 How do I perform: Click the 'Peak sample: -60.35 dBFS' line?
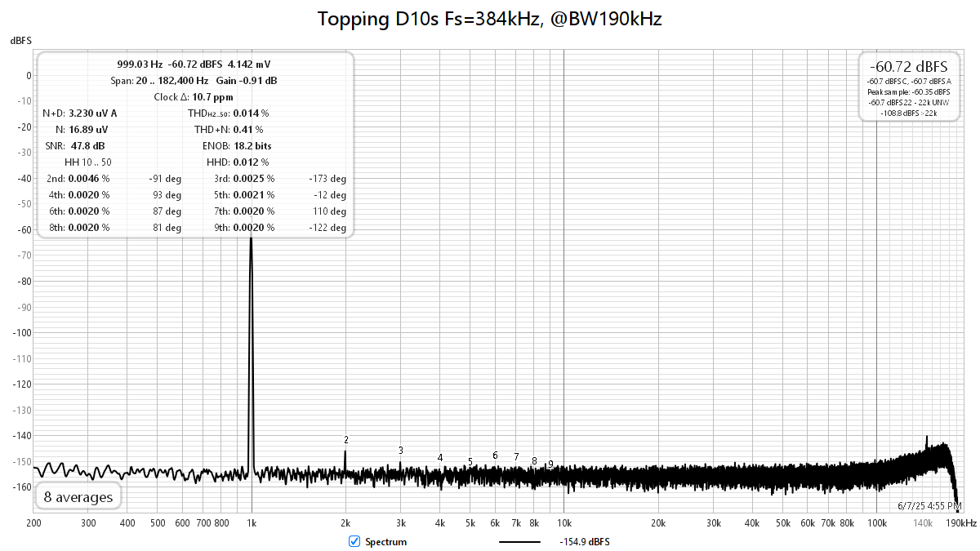click(x=909, y=92)
